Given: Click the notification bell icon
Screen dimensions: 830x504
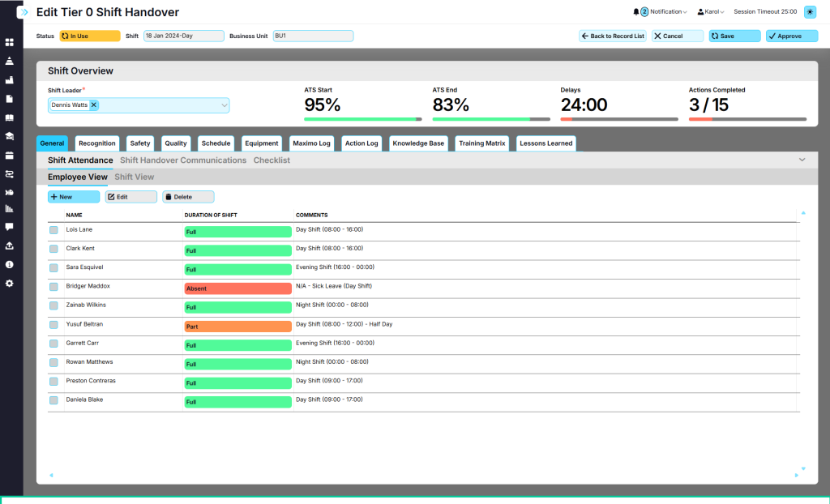Looking at the screenshot, I should (635, 11).
